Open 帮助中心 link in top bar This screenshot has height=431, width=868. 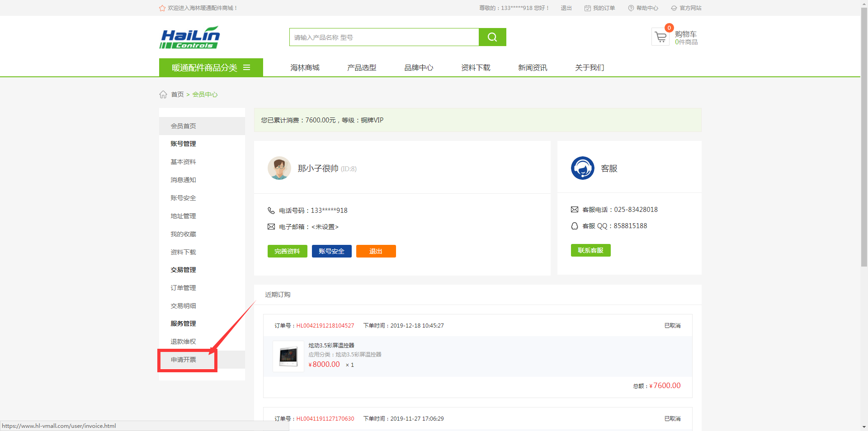(647, 8)
